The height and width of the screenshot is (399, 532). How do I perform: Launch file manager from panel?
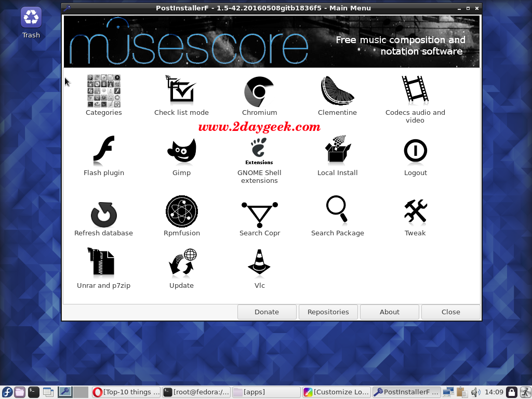pos(20,392)
